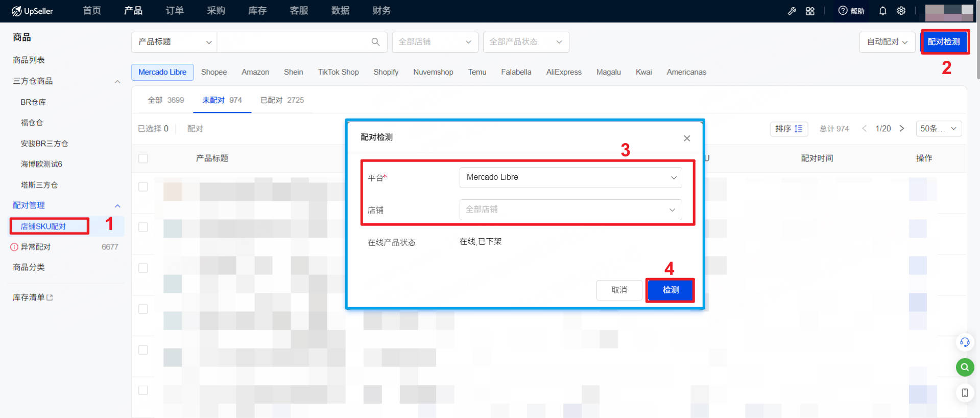Open the 财务 top menu

381,11
